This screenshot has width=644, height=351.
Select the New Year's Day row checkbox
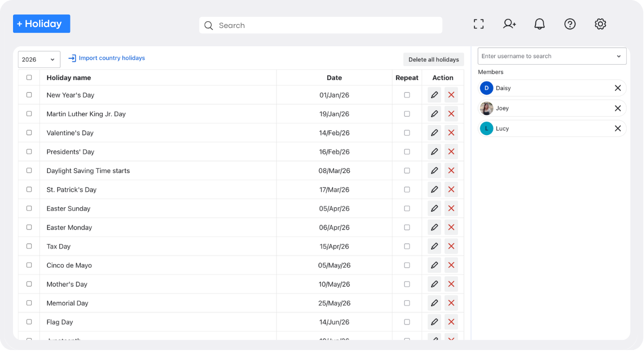[x=29, y=95]
